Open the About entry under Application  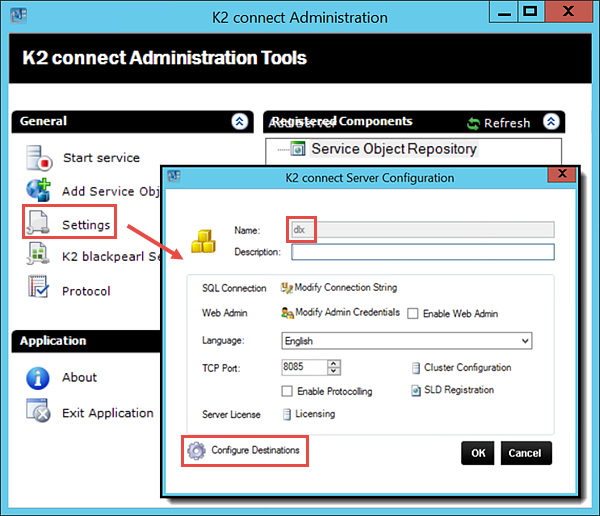[80, 377]
